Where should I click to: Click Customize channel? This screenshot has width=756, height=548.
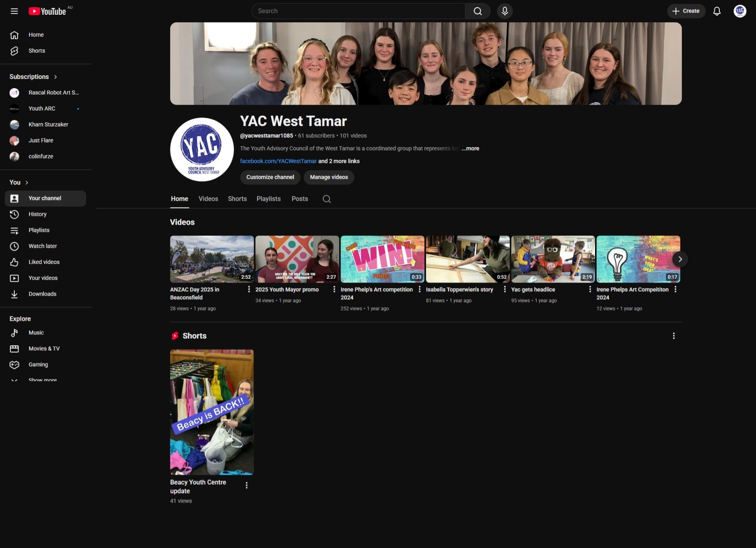pos(270,177)
